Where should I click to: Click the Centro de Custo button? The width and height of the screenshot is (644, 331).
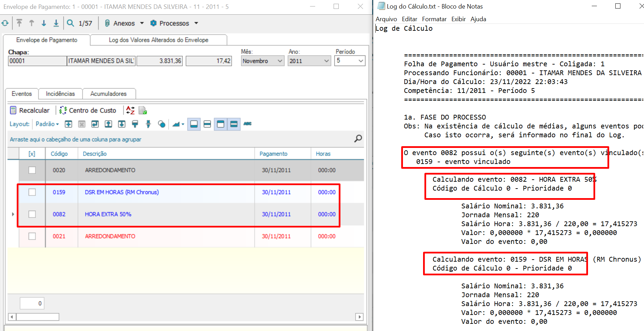pos(87,110)
